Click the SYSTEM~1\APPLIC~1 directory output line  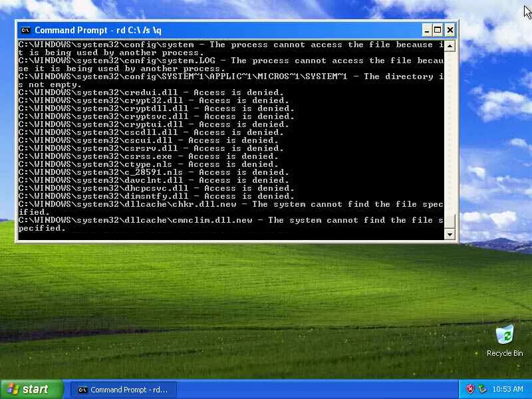click(231, 80)
